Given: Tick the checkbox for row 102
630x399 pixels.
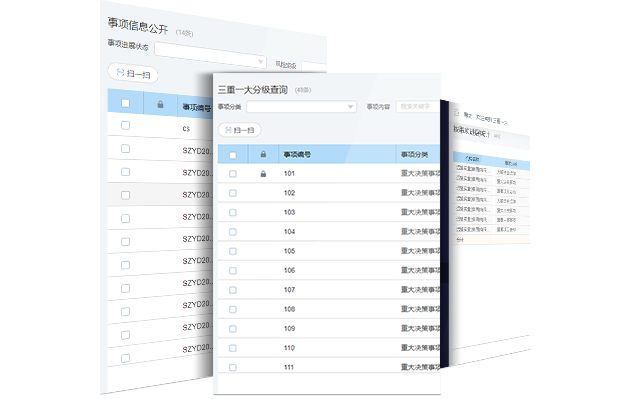Looking at the screenshot, I should pyautogui.click(x=233, y=193).
